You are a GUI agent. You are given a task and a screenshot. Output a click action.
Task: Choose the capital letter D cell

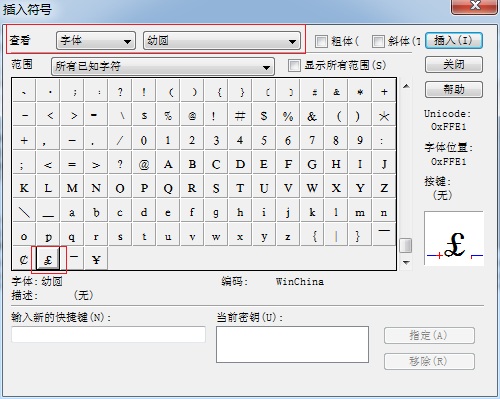[240, 164]
